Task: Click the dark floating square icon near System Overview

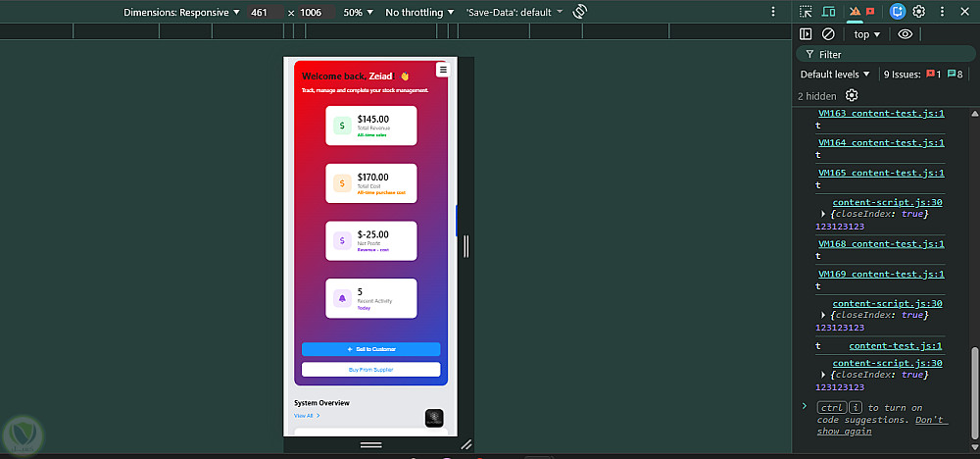Action: click(434, 419)
